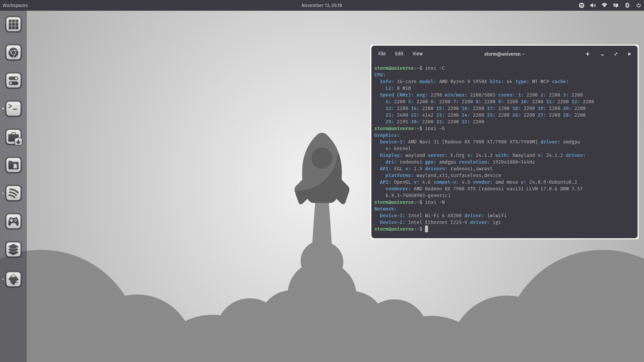This screenshot has width=644, height=362.
Task: Click the display tray icon beside Bluetooth
Action: (616, 5)
